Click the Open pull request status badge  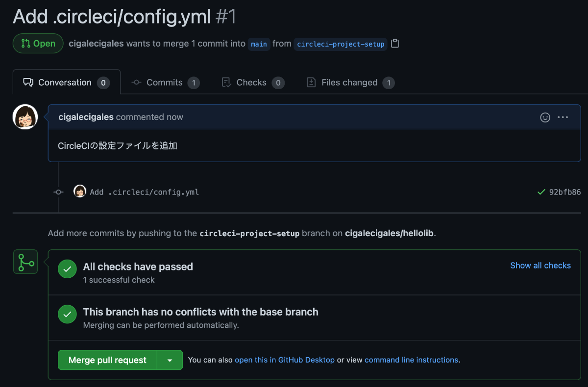pos(38,43)
